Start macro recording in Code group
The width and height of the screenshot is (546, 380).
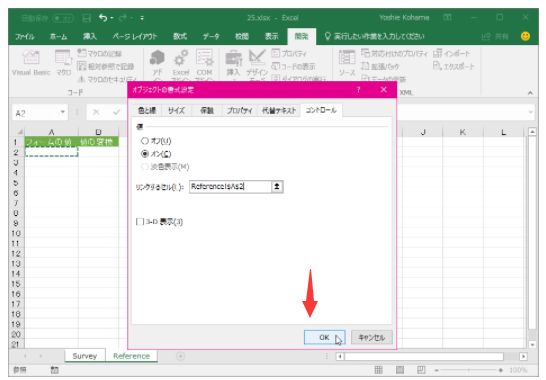pos(100,53)
